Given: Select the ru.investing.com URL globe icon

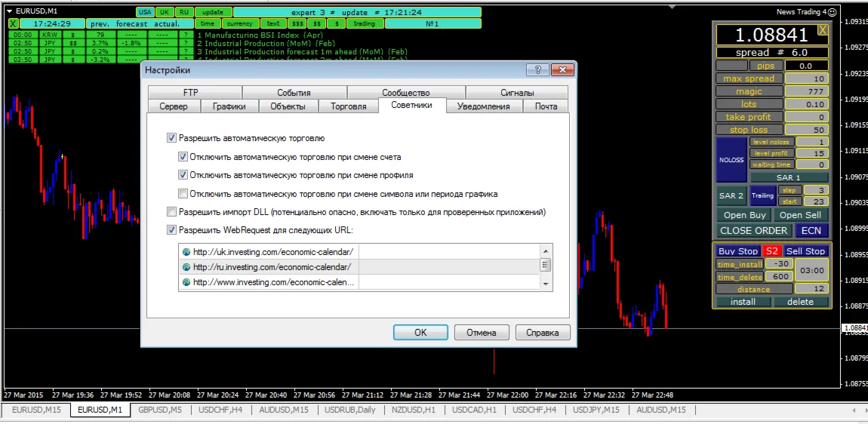Looking at the screenshot, I should click(186, 267).
